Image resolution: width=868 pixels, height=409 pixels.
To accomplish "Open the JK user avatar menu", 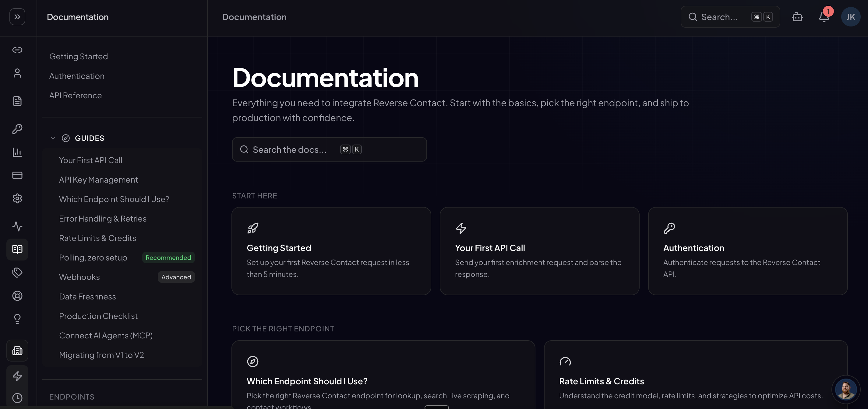I will 850,17.
